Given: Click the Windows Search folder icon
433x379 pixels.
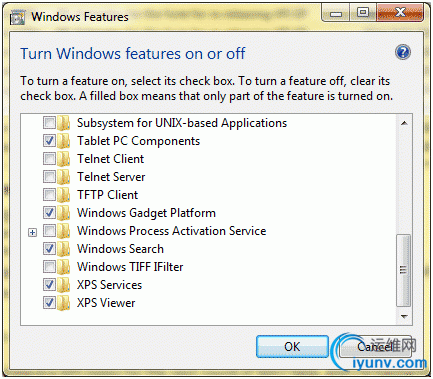Looking at the screenshot, I should [x=63, y=249].
